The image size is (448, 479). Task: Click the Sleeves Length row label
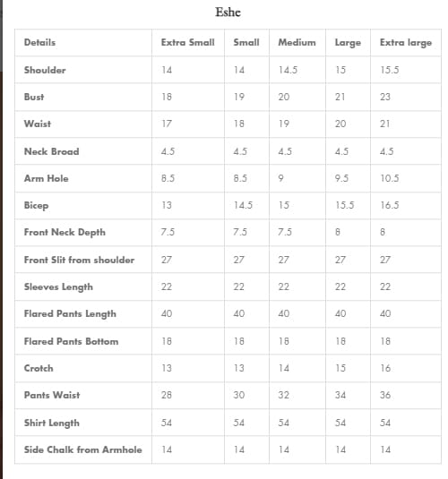(x=58, y=287)
